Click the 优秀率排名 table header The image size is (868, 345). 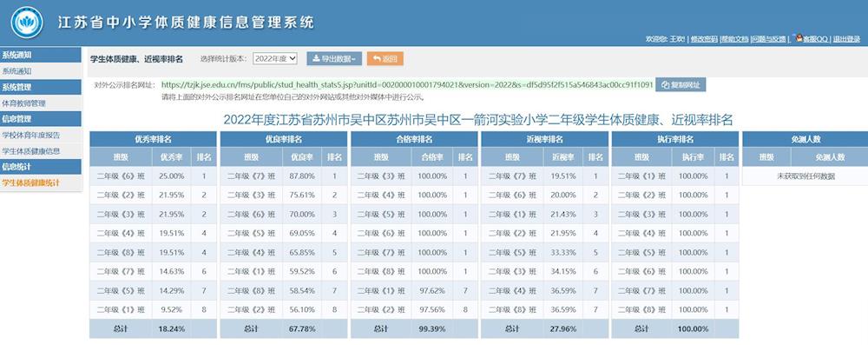[x=153, y=140]
